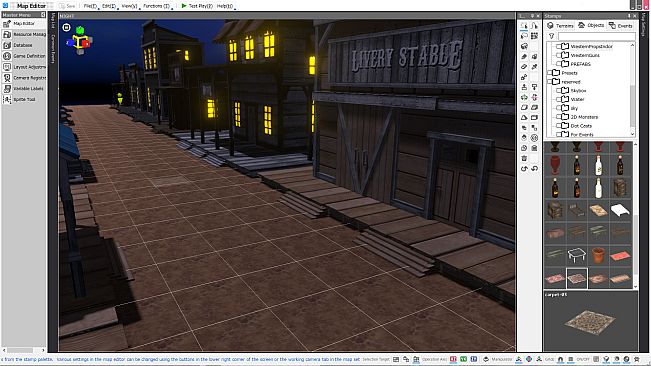The image size is (651, 366).
Task: Open the Functions menu dropdown
Action: tap(157, 6)
